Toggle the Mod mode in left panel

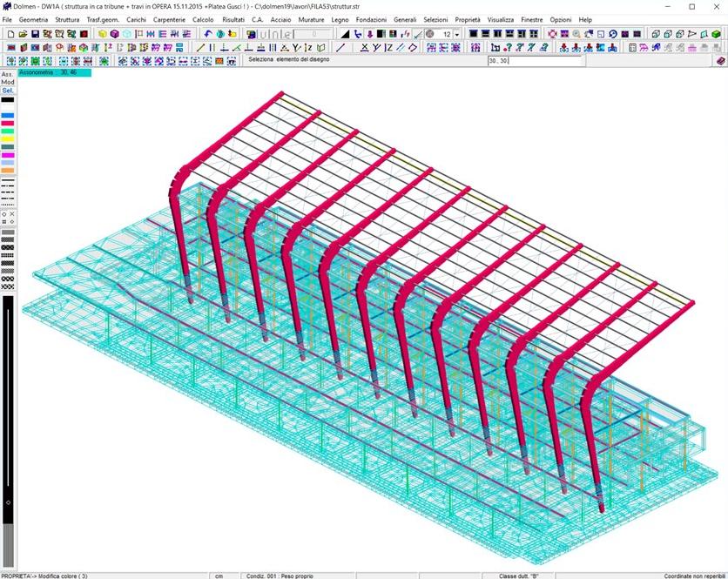click(x=7, y=83)
